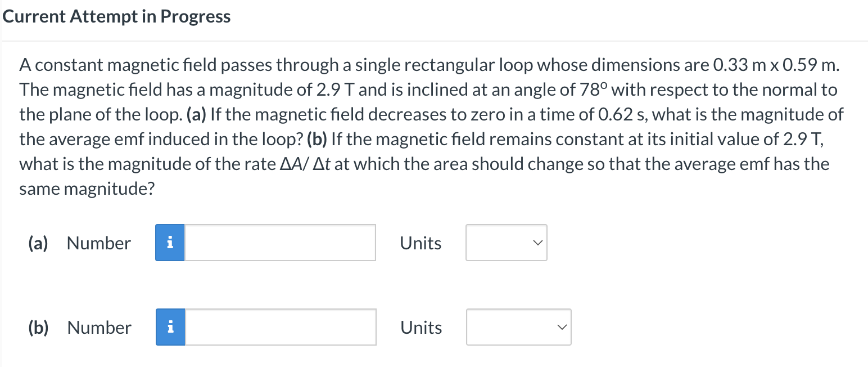Click the (b) label before Number
868x367 pixels.
[x=38, y=327]
